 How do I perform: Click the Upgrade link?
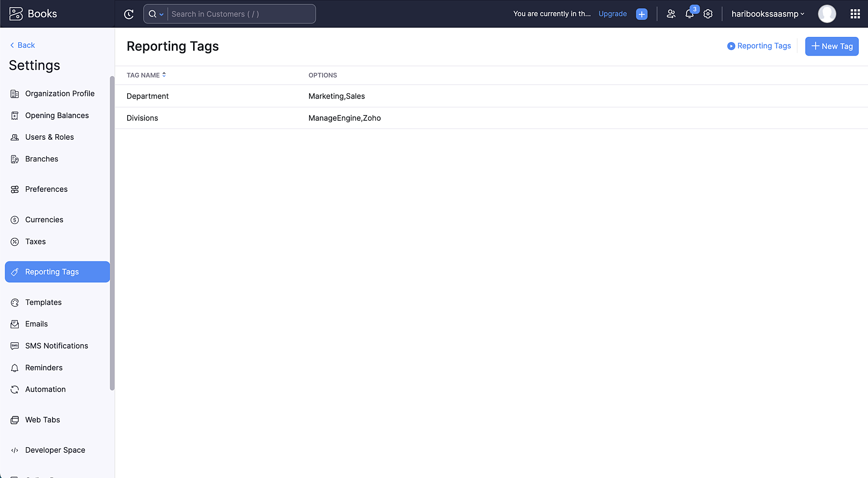[x=612, y=14]
